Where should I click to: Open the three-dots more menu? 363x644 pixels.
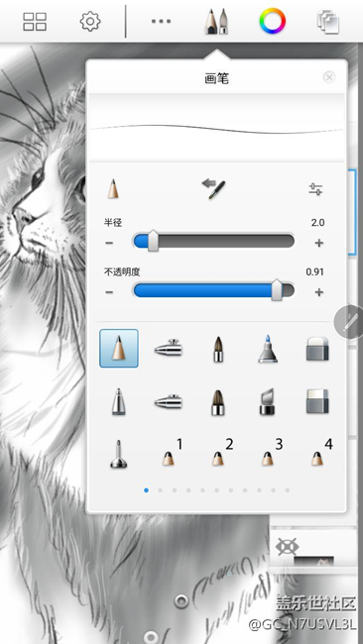tap(161, 22)
